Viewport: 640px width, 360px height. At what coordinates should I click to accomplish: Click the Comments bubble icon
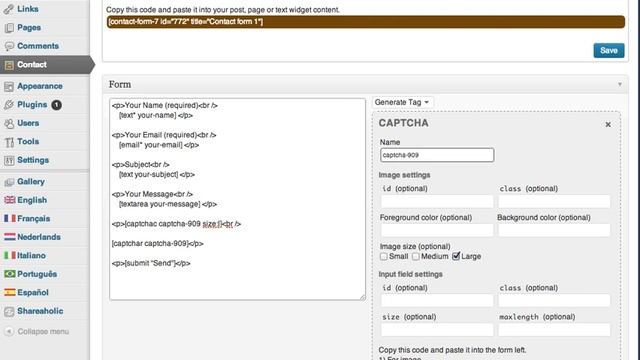9,46
